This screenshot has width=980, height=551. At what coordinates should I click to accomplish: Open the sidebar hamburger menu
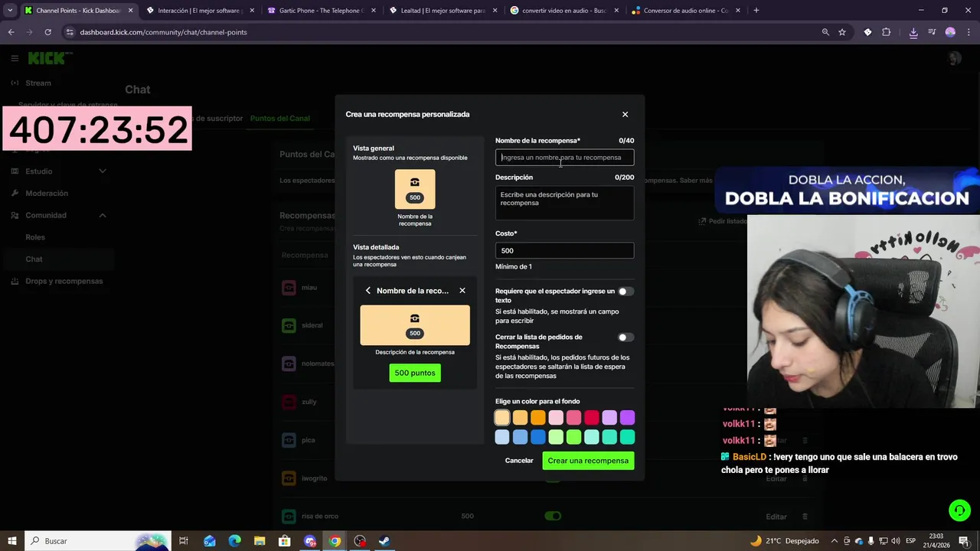click(15, 58)
